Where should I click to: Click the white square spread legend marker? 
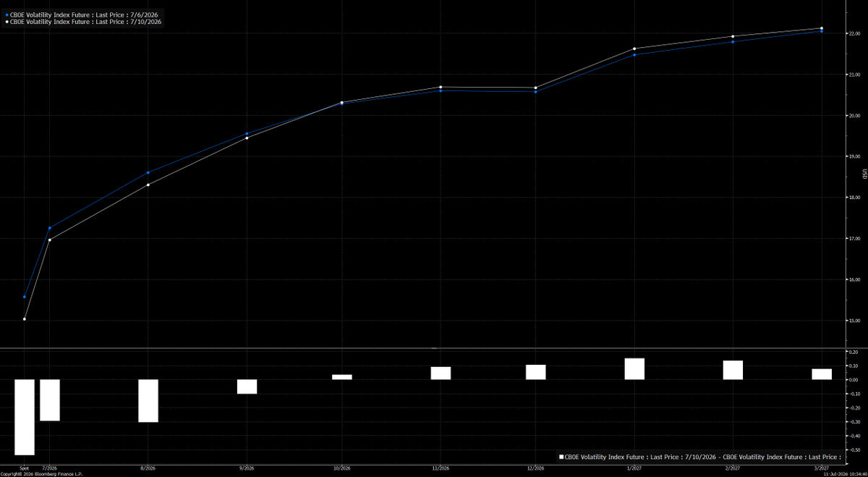(x=561, y=457)
